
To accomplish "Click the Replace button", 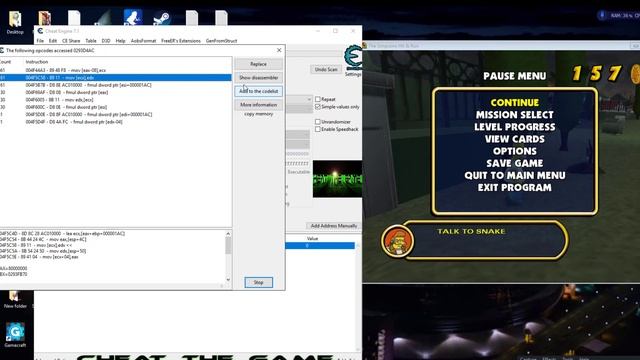I will (x=258, y=64).
